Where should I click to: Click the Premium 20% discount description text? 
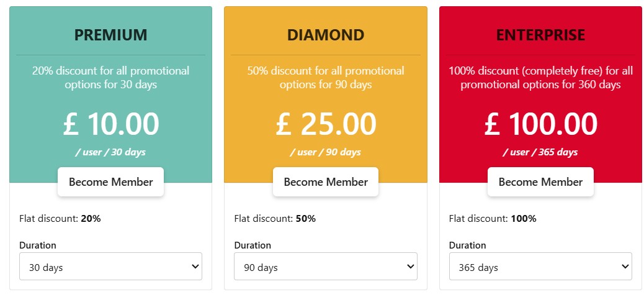[110, 78]
